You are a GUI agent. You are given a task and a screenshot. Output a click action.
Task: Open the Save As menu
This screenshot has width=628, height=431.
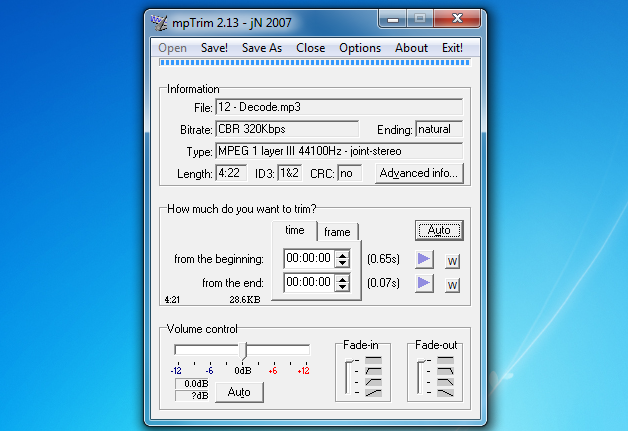click(262, 48)
